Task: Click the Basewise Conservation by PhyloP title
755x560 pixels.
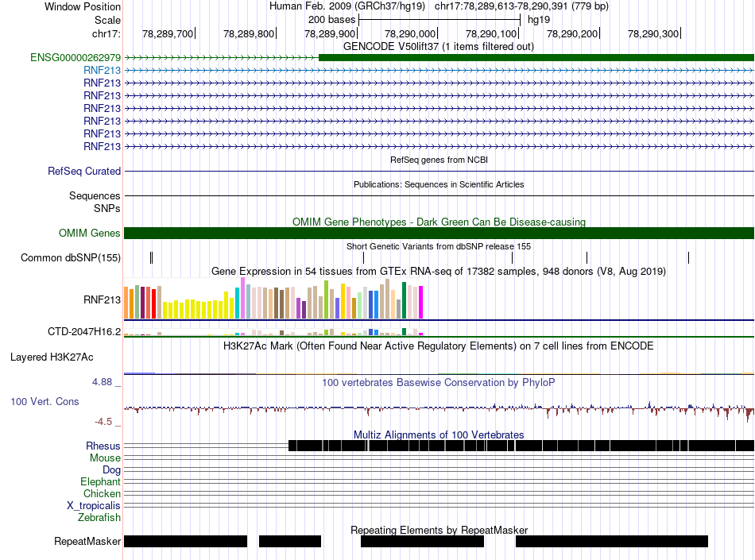Action: tap(439, 383)
